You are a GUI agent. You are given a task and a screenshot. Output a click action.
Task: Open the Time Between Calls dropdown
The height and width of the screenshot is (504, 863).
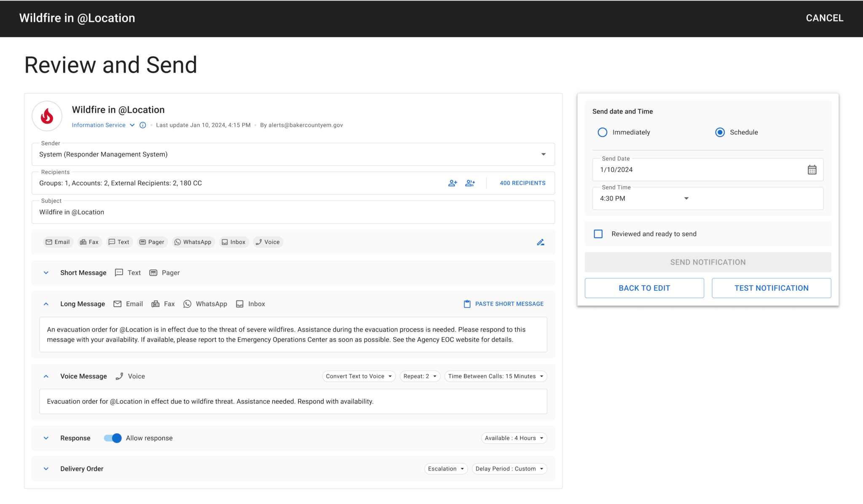[x=496, y=376]
